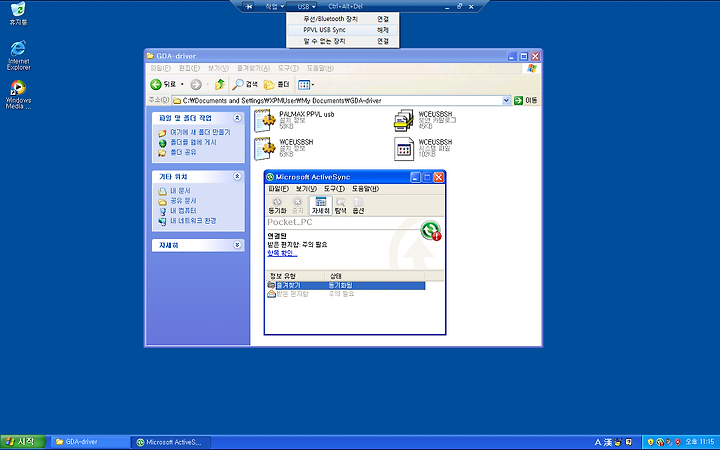Image resolution: width=720 pixels, height=450 pixels.
Task: Select the 알 수 없는 장치 menu entry
Action: [343, 41]
